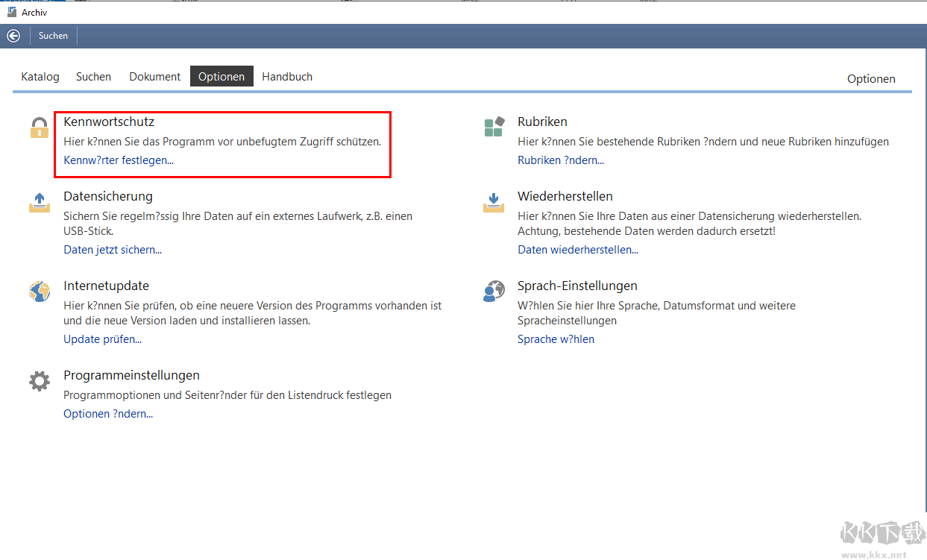Click the Datensicherung backup tray icon

[39, 202]
